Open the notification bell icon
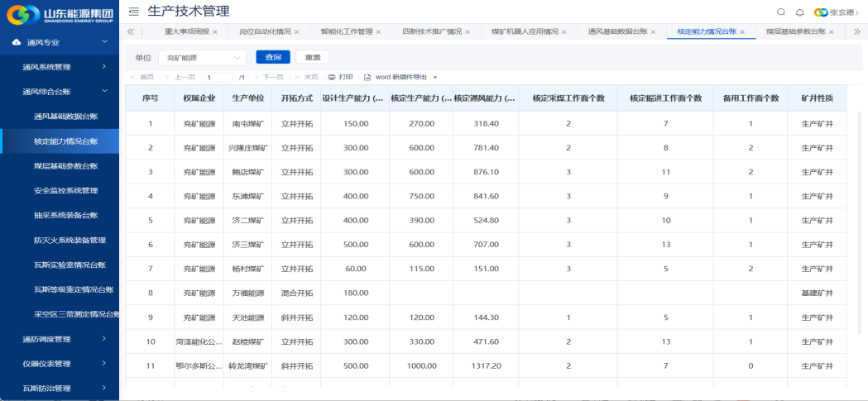868x401 pixels. [x=799, y=12]
